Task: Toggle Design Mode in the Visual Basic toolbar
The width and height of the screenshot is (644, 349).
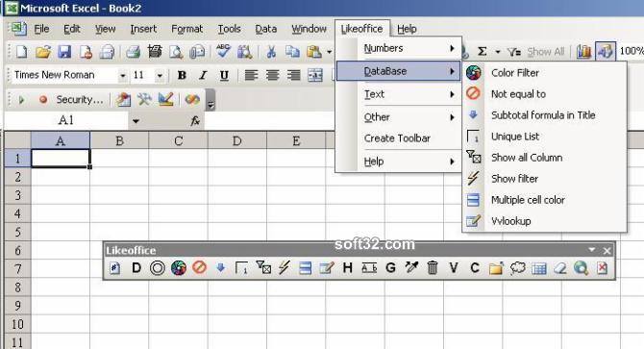Action: pos(165,99)
